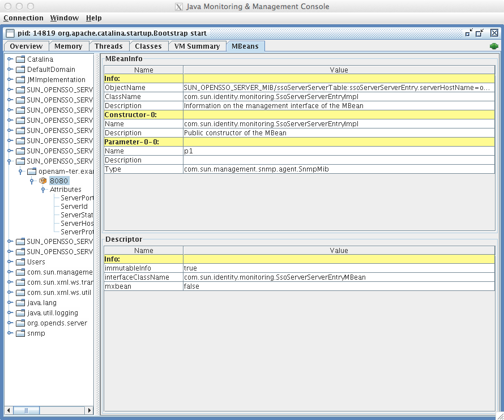Open the Help menu
504x420 pixels.
(x=93, y=18)
